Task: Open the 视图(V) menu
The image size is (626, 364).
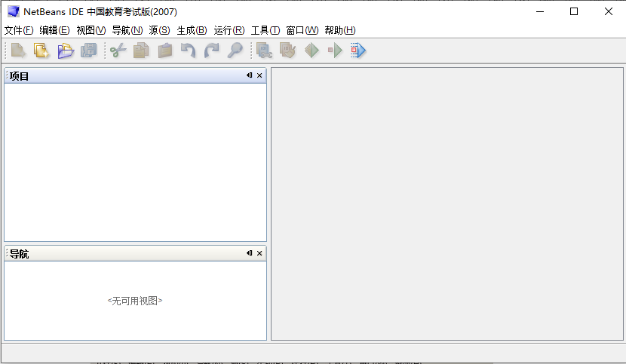Action: tap(91, 30)
